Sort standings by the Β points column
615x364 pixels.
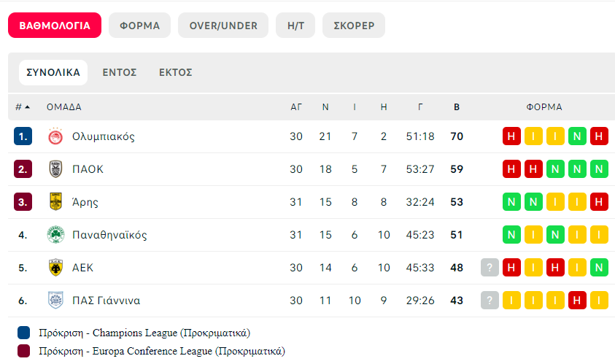457,107
